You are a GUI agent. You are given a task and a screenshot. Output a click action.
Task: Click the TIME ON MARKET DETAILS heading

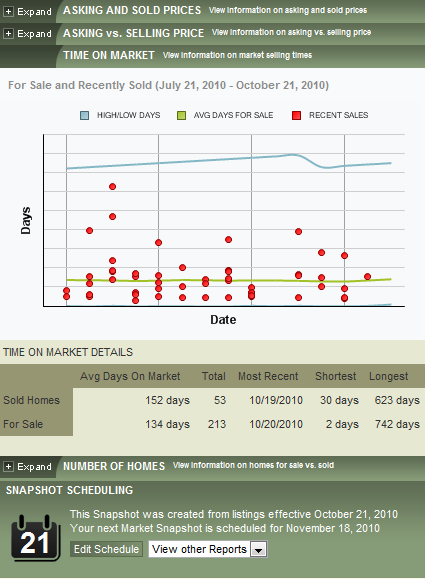click(68, 352)
